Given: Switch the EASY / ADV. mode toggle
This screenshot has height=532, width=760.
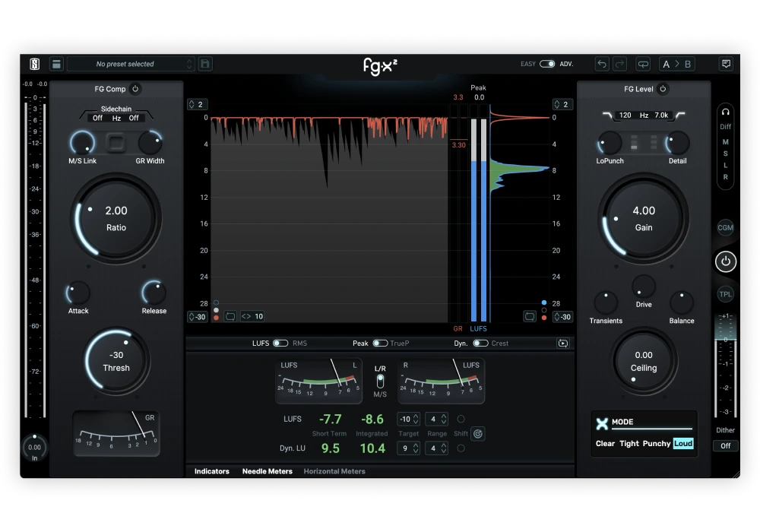Looking at the screenshot, I should pos(547,64).
